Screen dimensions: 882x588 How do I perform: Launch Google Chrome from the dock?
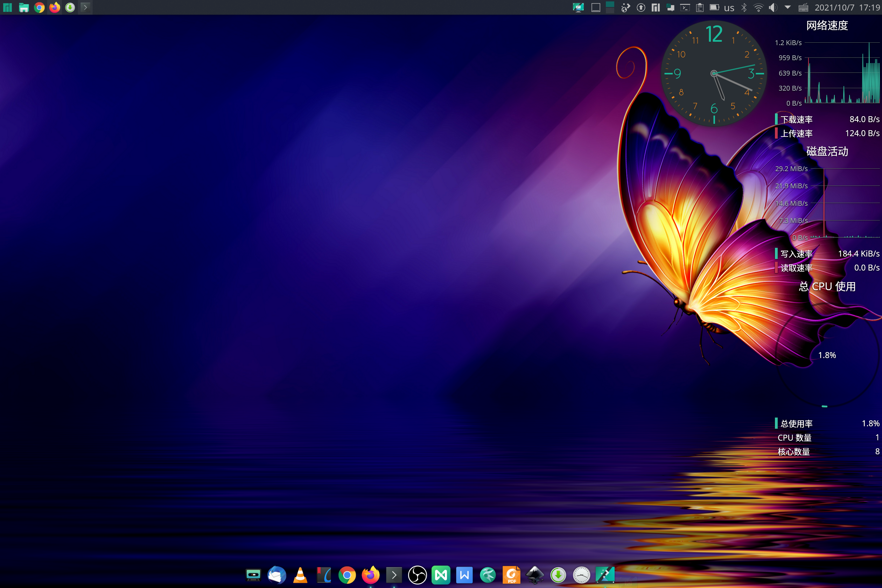pyautogui.click(x=347, y=575)
